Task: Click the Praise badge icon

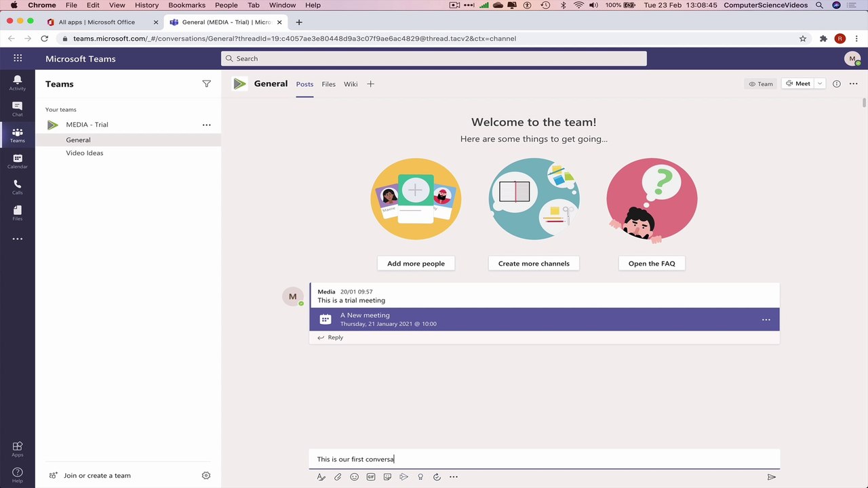Action: pos(420,477)
